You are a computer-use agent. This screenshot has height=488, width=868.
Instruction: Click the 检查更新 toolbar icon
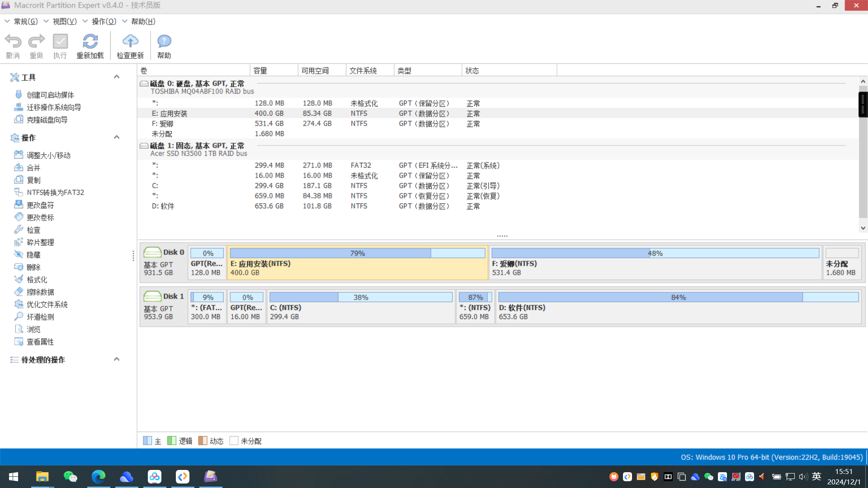[130, 45]
